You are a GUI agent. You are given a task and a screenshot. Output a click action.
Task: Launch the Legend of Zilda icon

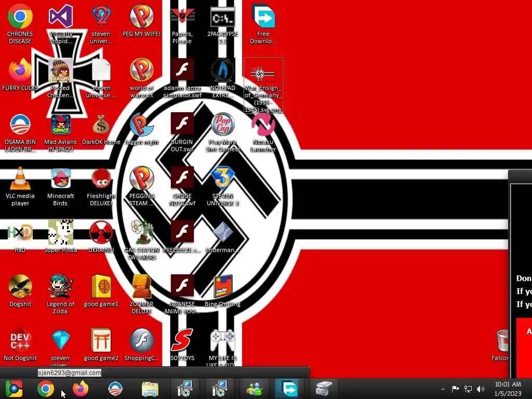[60, 294]
